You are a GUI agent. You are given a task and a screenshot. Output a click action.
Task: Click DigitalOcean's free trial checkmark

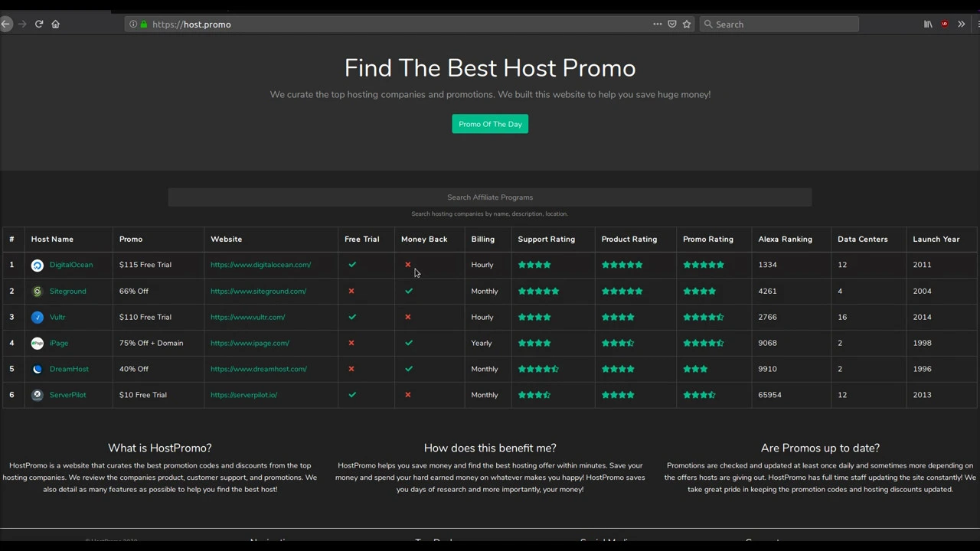(352, 265)
